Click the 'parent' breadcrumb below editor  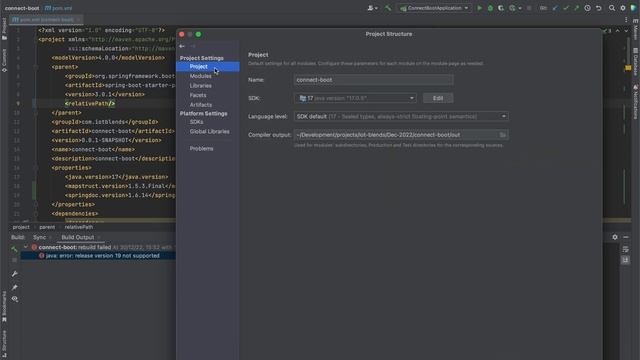tap(47, 227)
